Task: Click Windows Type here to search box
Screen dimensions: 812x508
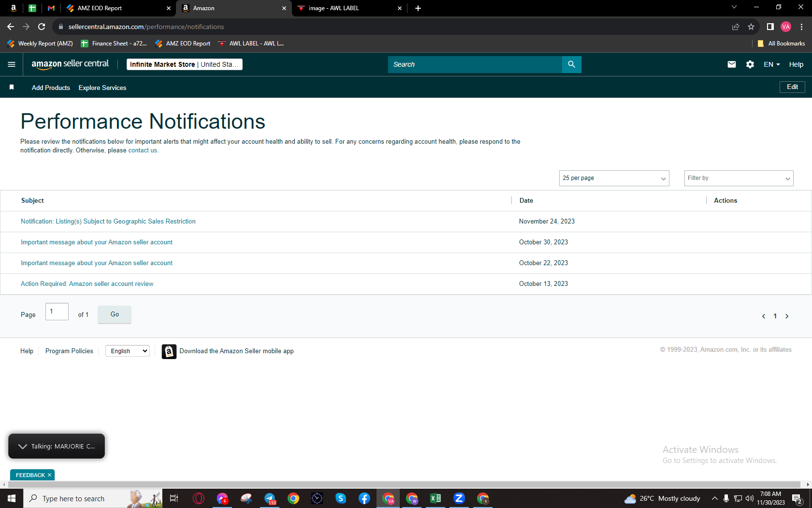Action: (x=93, y=498)
